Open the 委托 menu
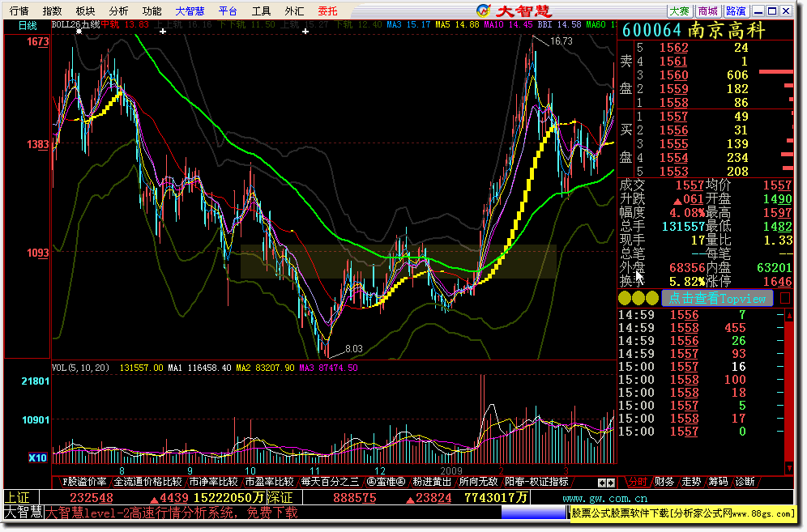 328,11
